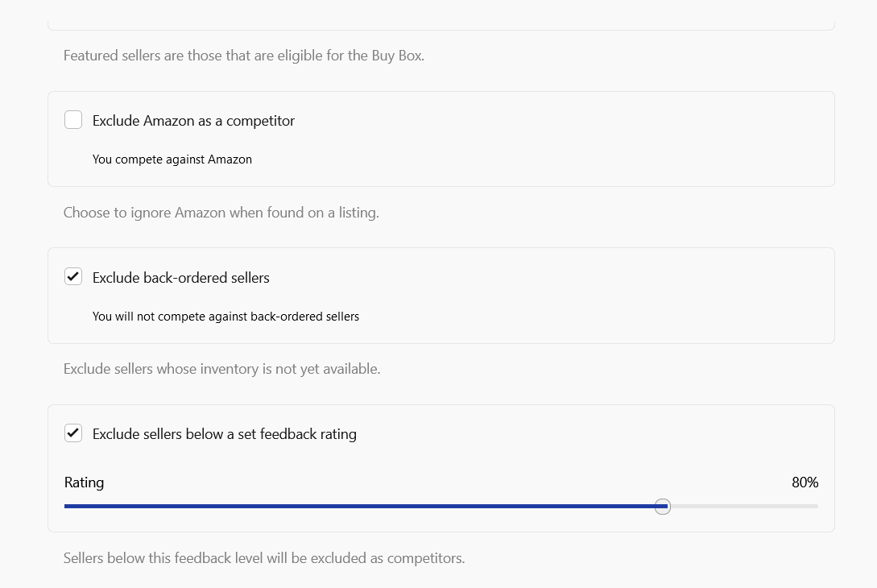Click the "Exclude back-ordered sellers" label text
877x588 pixels.
click(x=181, y=278)
